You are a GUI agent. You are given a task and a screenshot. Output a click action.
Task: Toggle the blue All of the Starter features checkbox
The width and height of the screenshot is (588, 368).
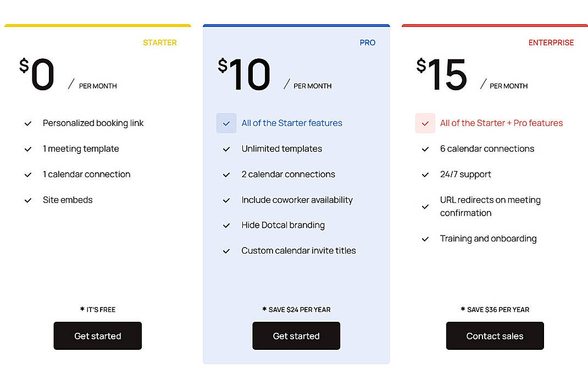(226, 123)
